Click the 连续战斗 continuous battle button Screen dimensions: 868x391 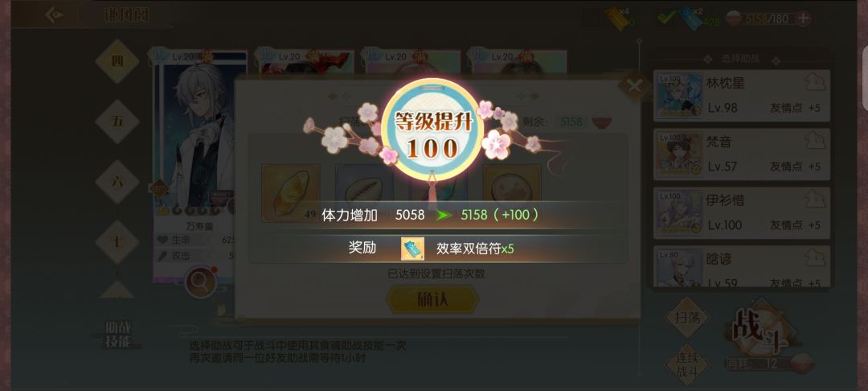coord(687,364)
